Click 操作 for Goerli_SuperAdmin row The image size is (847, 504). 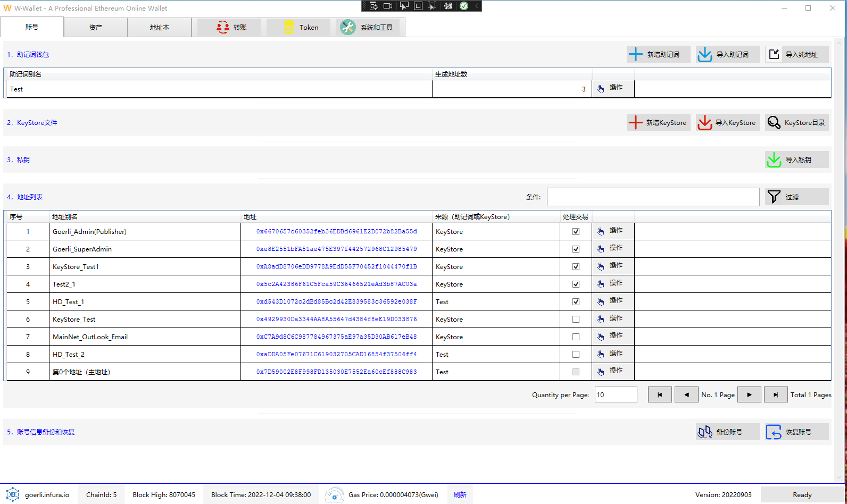point(613,248)
